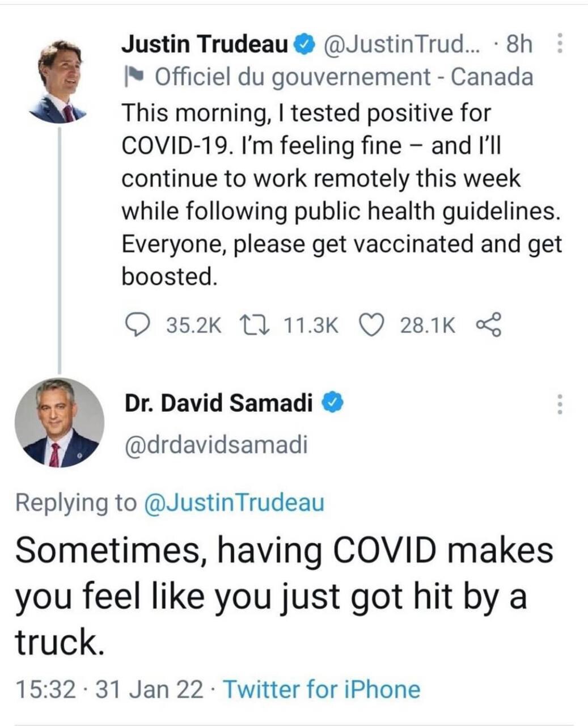Like the tweet with heart icon

point(372,326)
